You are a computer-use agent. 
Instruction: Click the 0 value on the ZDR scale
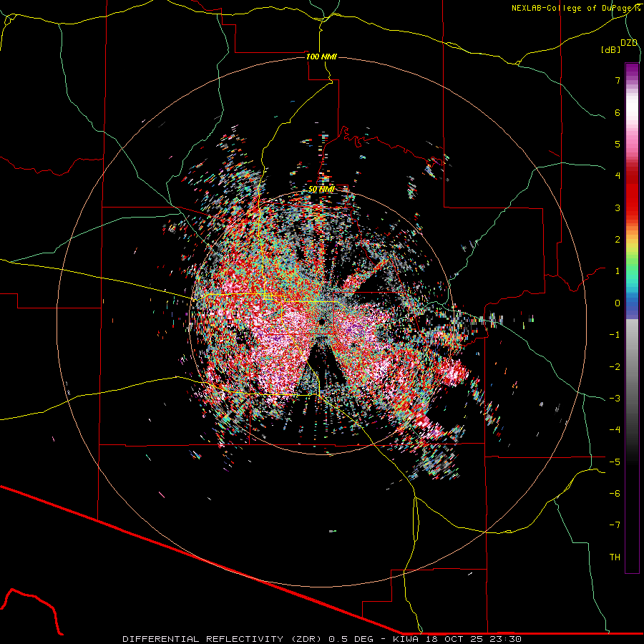[x=618, y=303]
